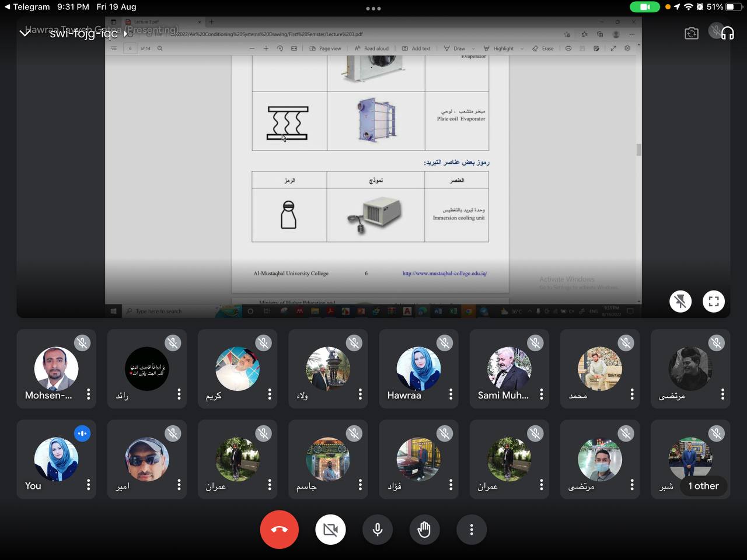Activate the Erase tool in the PDF viewer
Screen dimensions: 747x560
[x=543, y=48]
